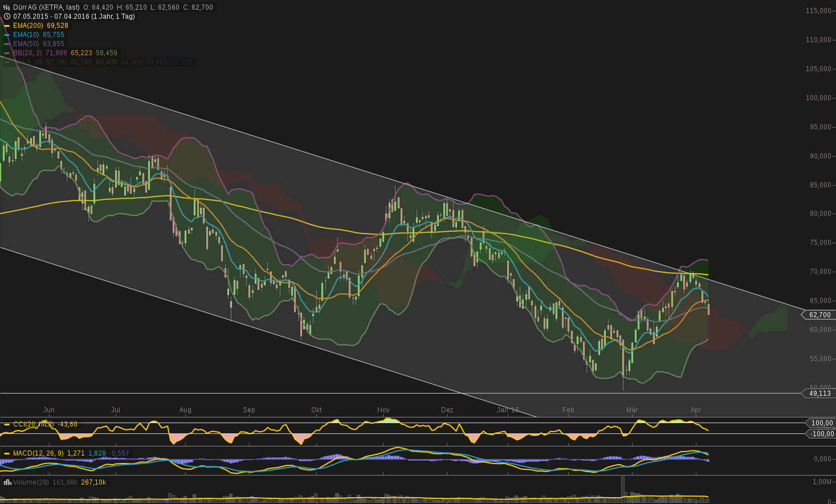Click the CCI 100,00 level marker

click(x=821, y=423)
